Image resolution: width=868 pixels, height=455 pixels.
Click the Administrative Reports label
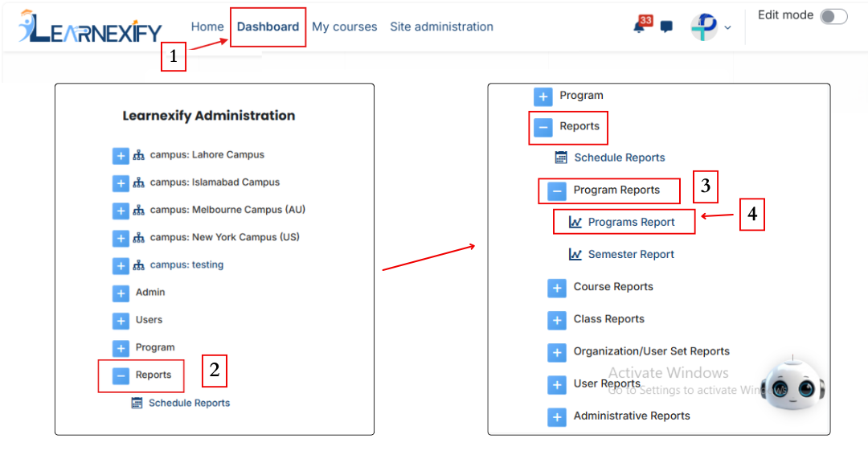(x=632, y=416)
